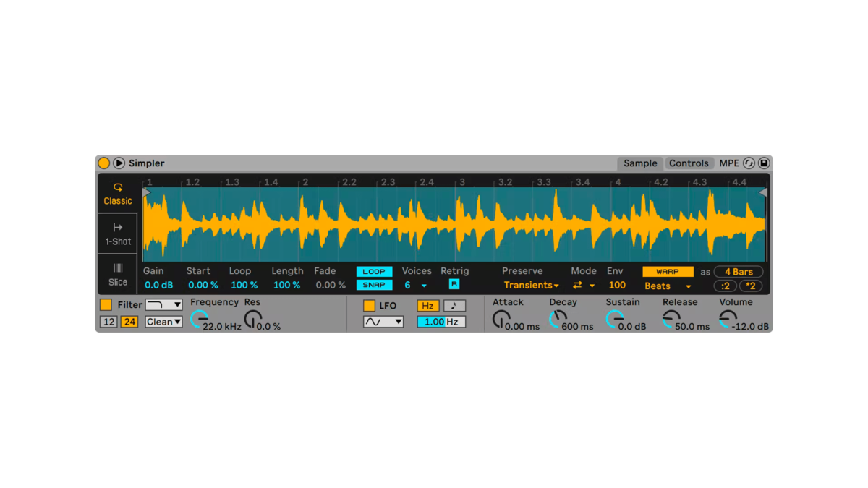Toggle the Filter on/off switch
The width and height of the screenshot is (868, 488).
pos(106,305)
